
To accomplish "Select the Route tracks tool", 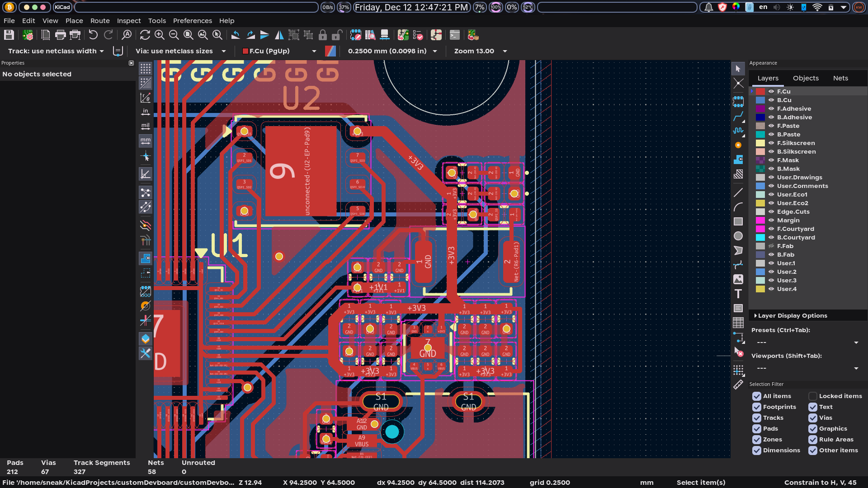I will (x=738, y=117).
